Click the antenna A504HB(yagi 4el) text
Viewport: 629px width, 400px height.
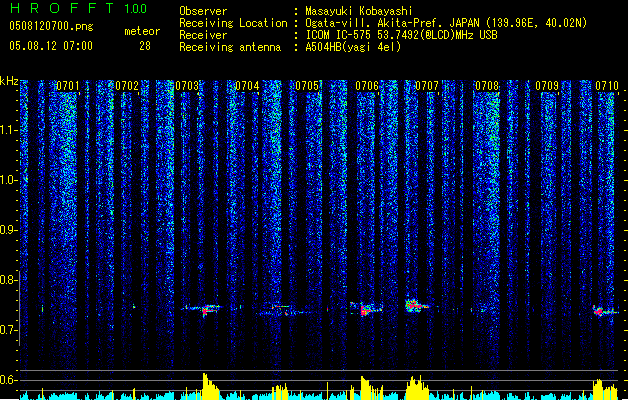(x=353, y=47)
